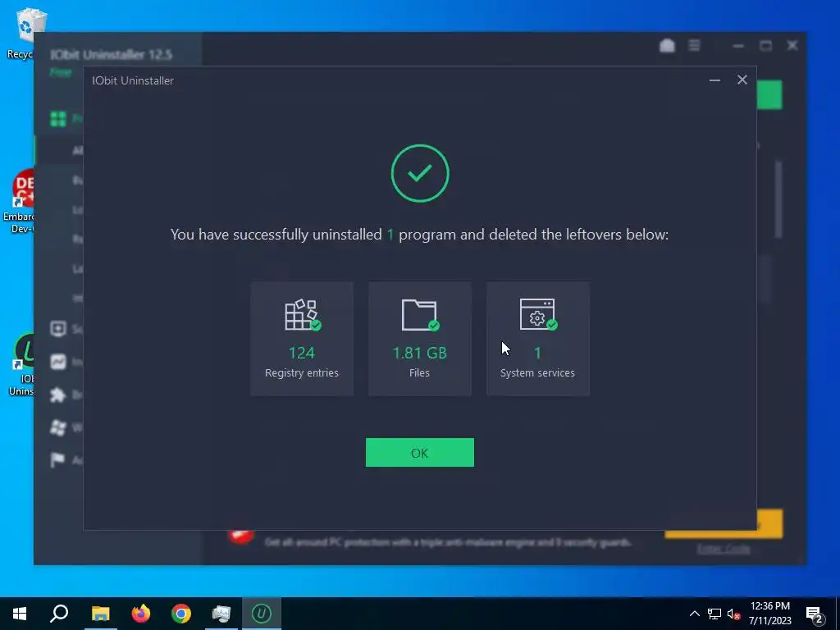Image resolution: width=840 pixels, height=630 pixels.
Task: Select the Software Updater sidebar icon
Action: [x=58, y=328]
